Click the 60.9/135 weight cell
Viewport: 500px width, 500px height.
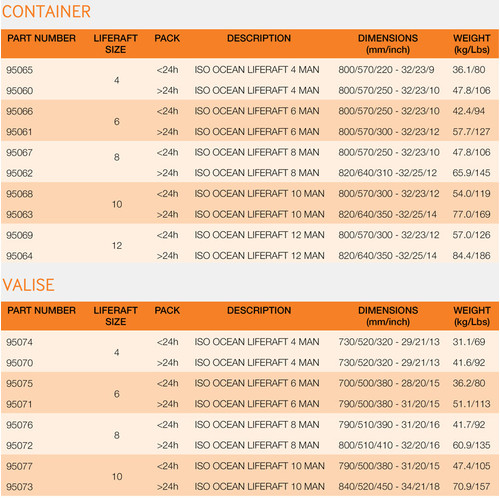[471, 445]
